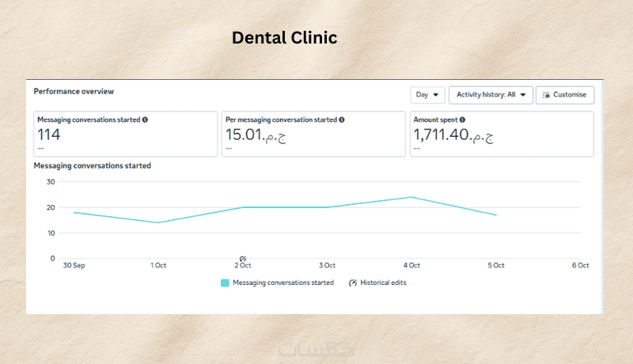Click the Customise sliders icon
This screenshot has width=633, height=364.
pos(546,95)
